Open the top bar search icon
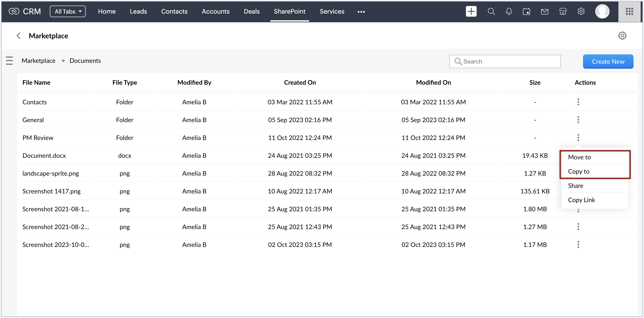The image size is (644, 318). (491, 12)
